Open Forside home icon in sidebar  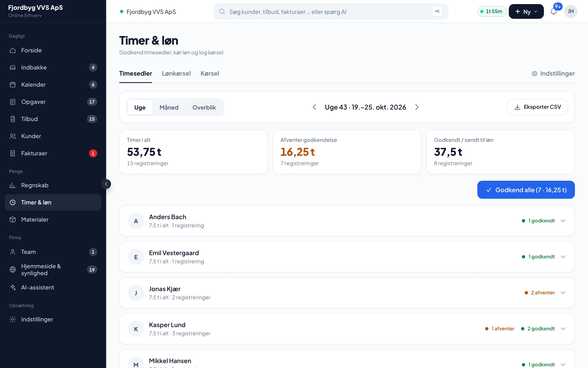(13, 50)
